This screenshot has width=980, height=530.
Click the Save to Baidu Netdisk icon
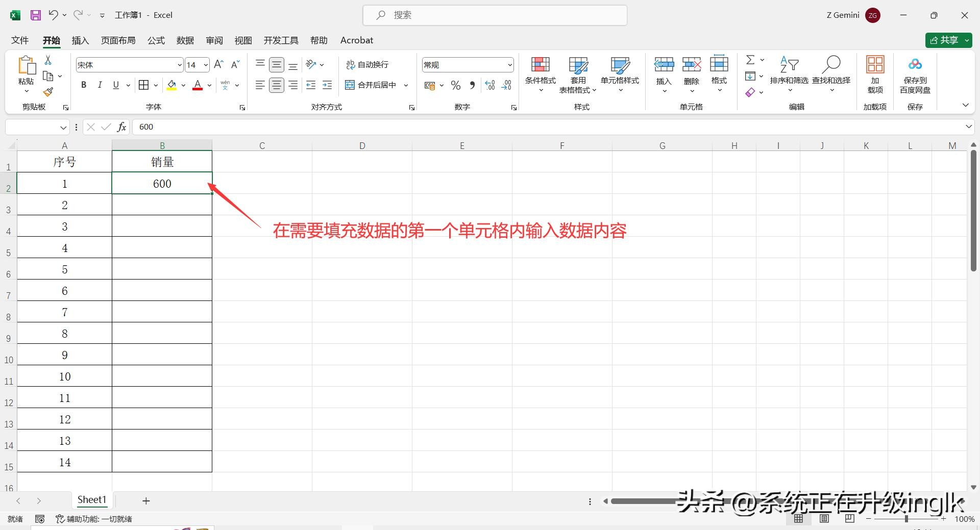point(915,65)
